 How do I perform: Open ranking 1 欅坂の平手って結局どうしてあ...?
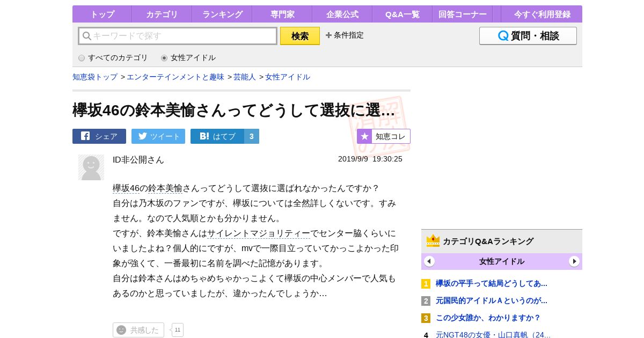click(492, 283)
